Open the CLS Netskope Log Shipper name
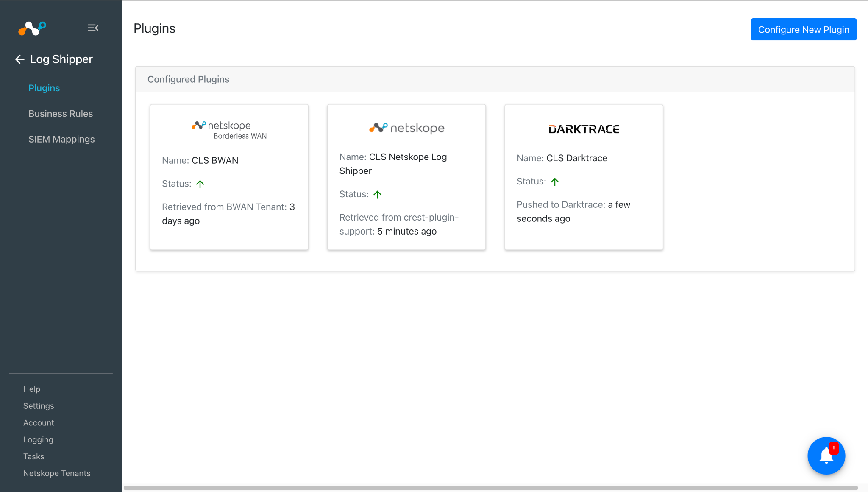The image size is (868, 492). (x=393, y=164)
